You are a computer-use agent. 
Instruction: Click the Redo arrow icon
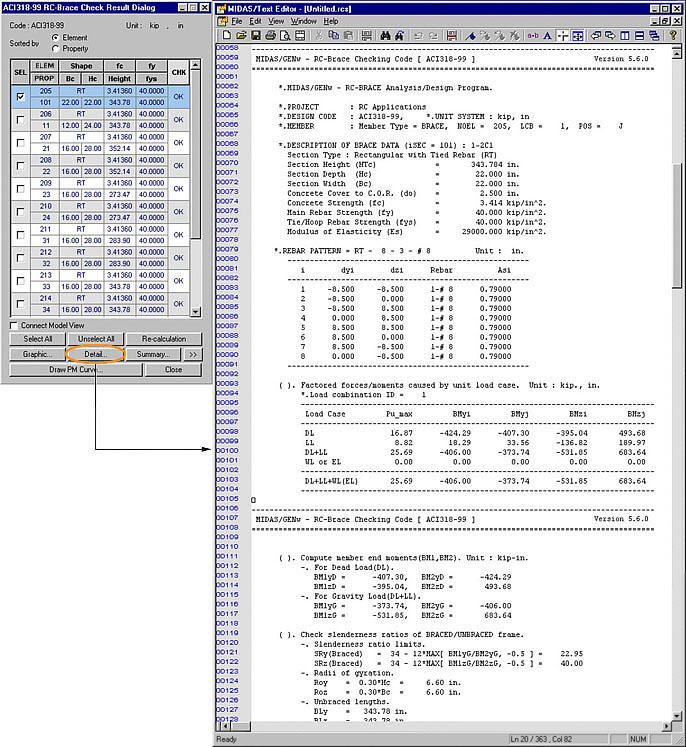click(x=433, y=35)
